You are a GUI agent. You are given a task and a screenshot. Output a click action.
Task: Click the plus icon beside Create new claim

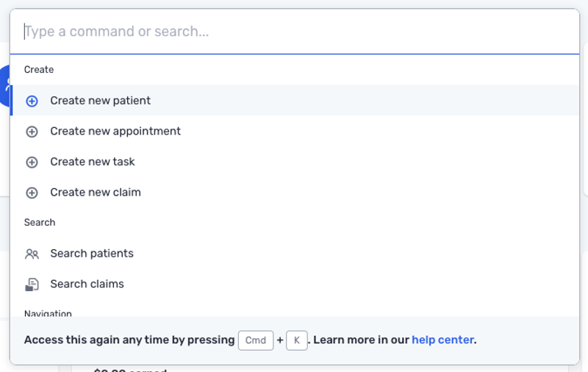pyautogui.click(x=32, y=193)
